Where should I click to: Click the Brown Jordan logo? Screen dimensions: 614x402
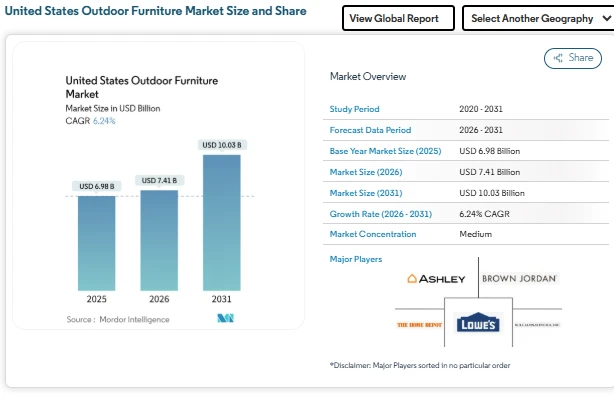click(x=519, y=278)
